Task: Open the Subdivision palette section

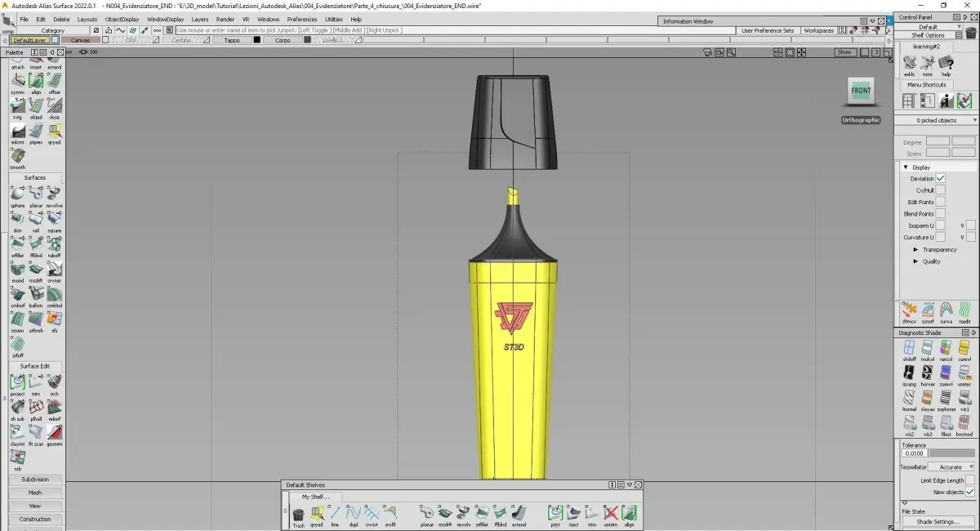Action: tap(34, 480)
